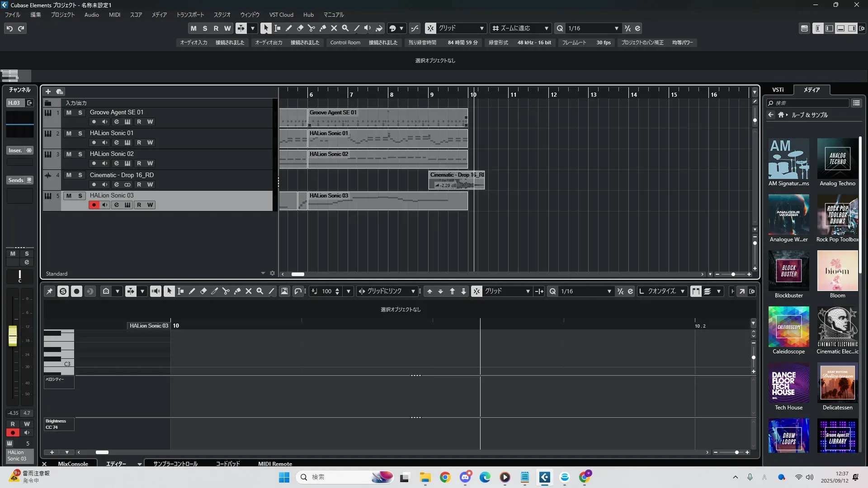The width and height of the screenshot is (868, 488).
Task: Click the Undo arrow icon
Action: (x=9, y=28)
